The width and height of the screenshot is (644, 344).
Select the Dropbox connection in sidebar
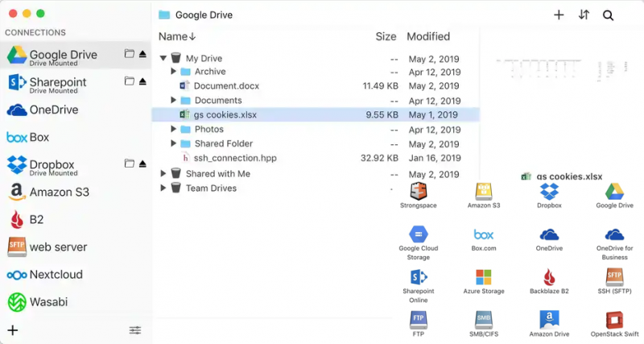[76, 165]
